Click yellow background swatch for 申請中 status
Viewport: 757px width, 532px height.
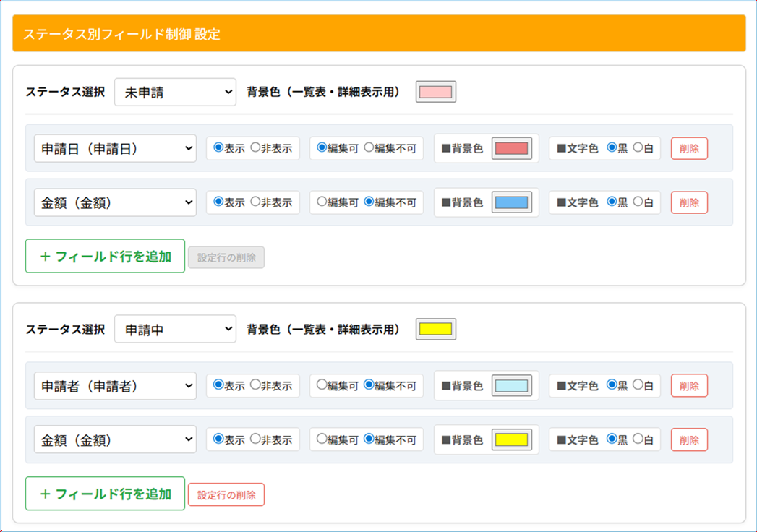tap(435, 330)
